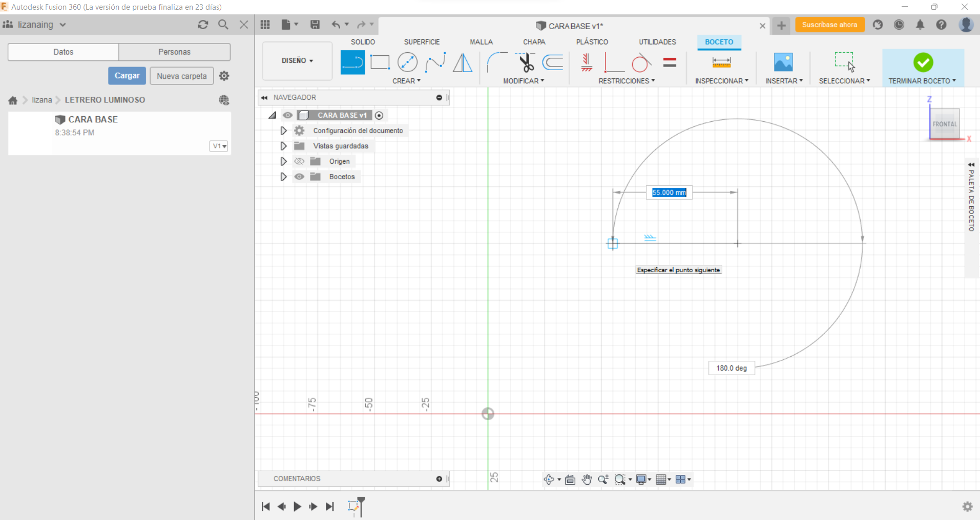Activate CARA BASE v1 component radio button
Viewport: 980px width, 520px height.
coord(379,115)
